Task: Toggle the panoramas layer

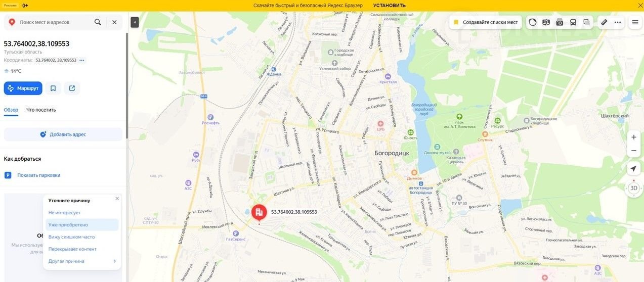Action: (546, 22)
